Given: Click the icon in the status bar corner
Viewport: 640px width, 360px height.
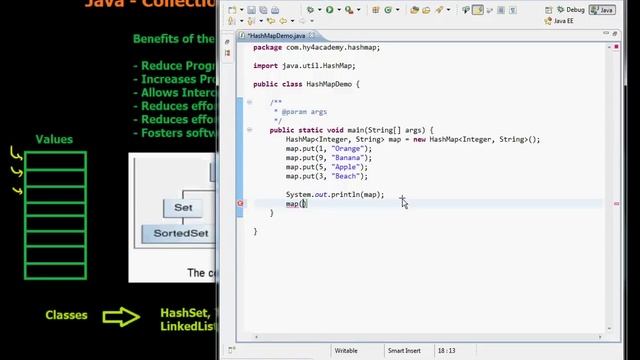Looking at the screenshot, I should (232, 350).
